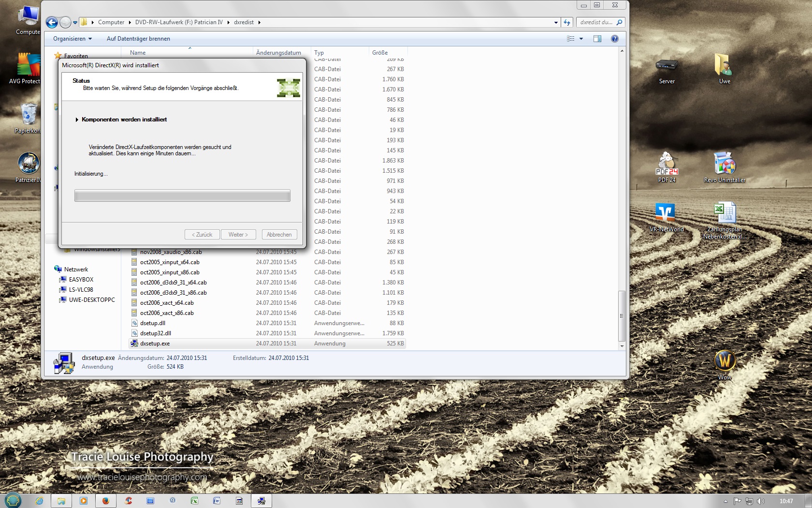Open Excel from taskbar
The width and height of the screenshot is (812, 508).
(194, 501)
